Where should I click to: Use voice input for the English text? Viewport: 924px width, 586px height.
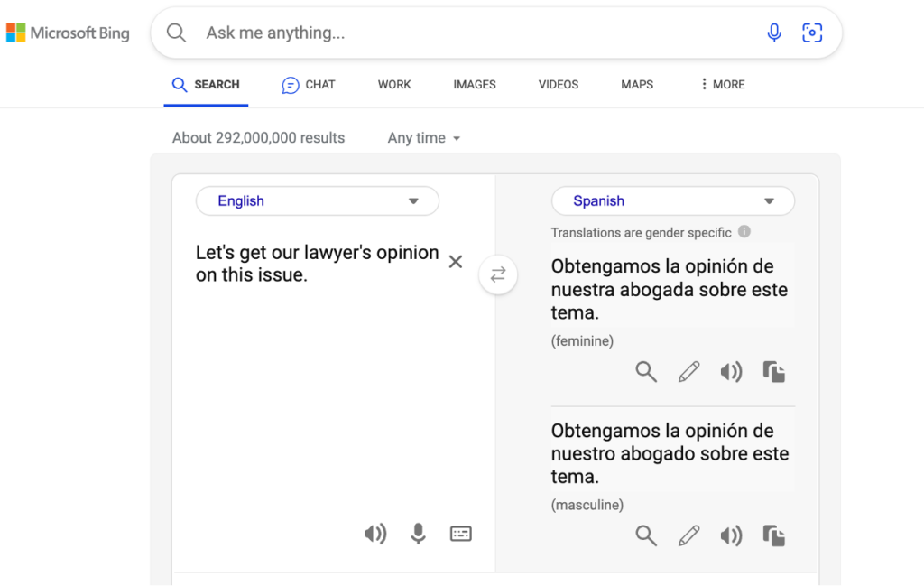coord(418,534)
